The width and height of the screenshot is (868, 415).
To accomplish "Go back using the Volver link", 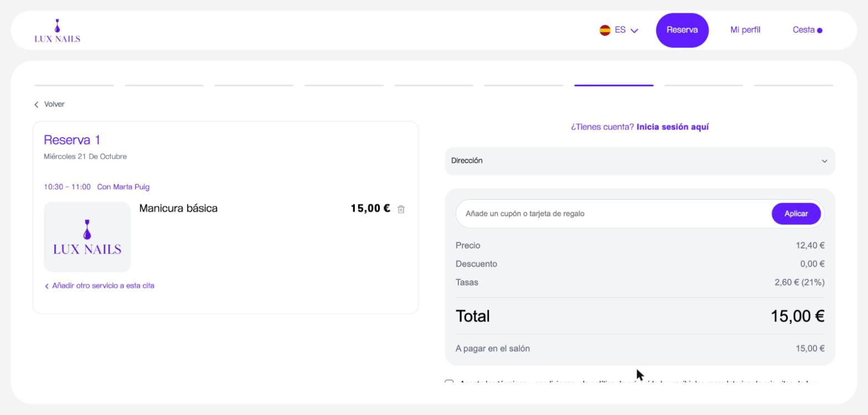I will point(49,105).
